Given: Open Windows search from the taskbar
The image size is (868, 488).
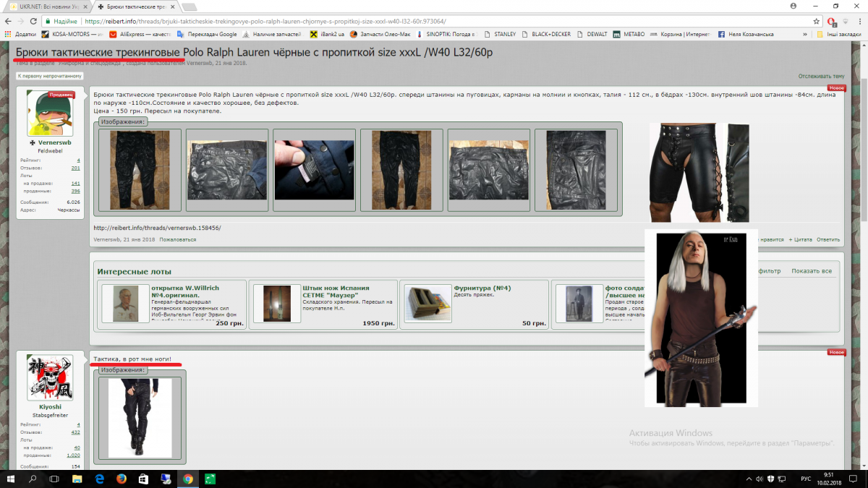Looking at the screenshot, I should 32,479.
